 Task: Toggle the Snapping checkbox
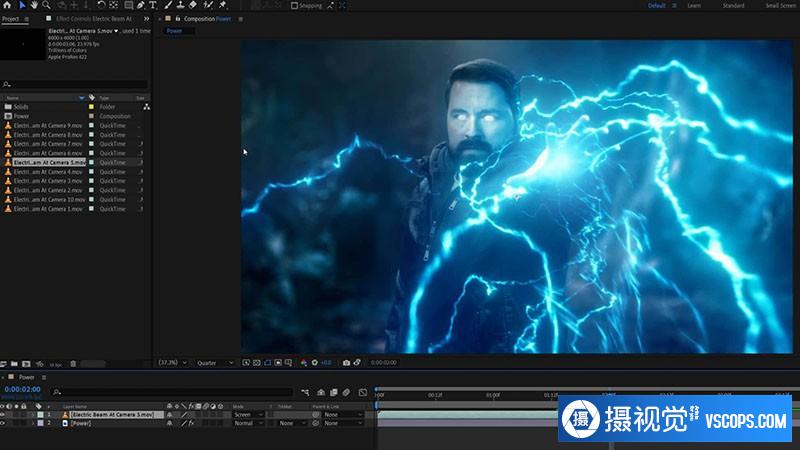[x=294, y=6]
